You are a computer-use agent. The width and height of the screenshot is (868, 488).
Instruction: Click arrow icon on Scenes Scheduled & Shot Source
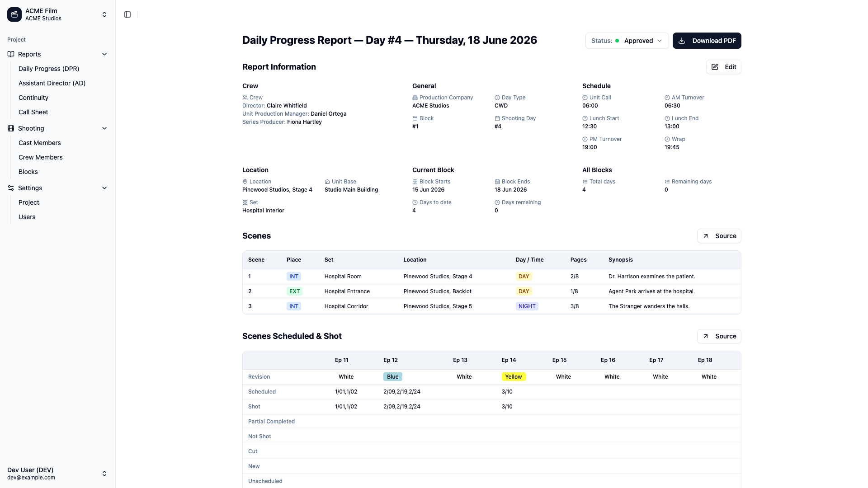(706, 336)
